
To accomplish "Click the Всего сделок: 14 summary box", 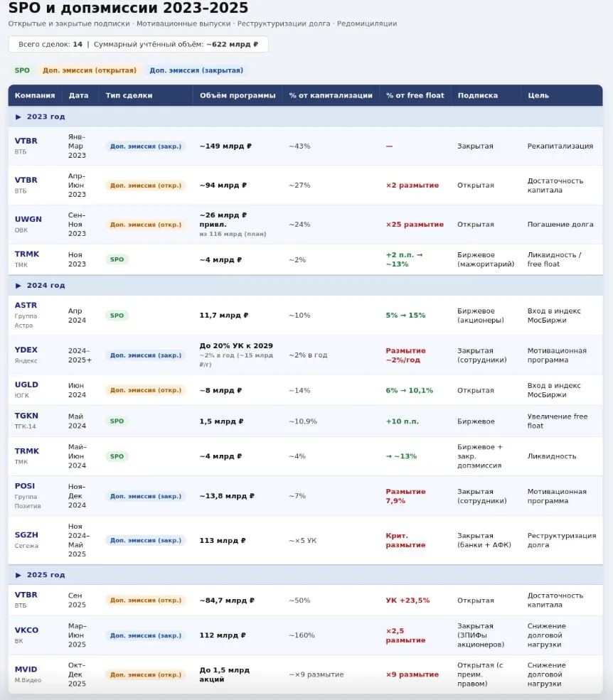I will (x=138, y=44).
